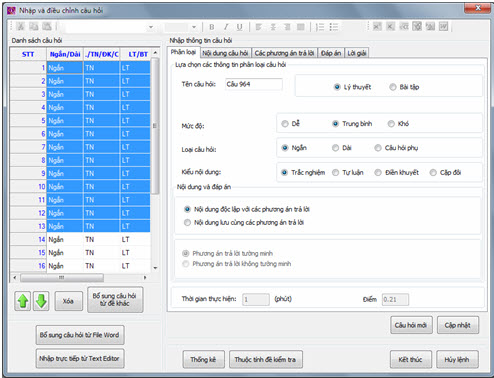The height and width of the screenshot is (378, 494).
Task: Click the Paste icon in the formatting toolbar
Action: click(47, 27)
